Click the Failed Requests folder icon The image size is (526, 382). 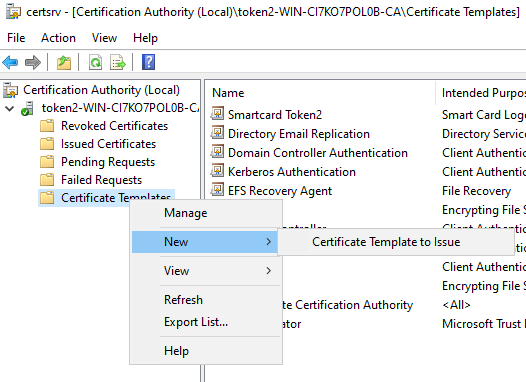pos(47,180)
